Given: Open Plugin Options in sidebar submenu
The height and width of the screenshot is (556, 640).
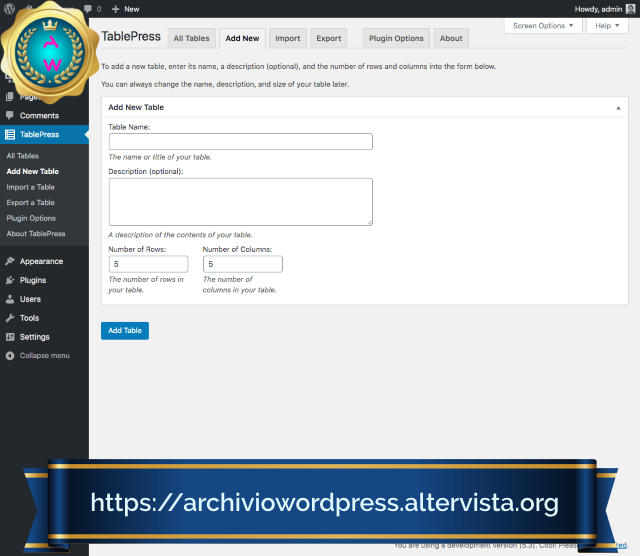Looking at the screenshot, I should click(x=31, y=218).
